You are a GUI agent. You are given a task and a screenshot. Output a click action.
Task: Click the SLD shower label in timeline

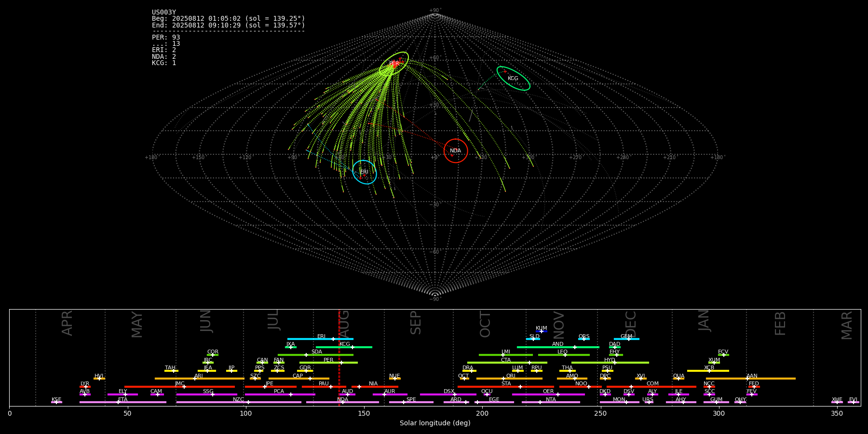[x=534, y=337]
